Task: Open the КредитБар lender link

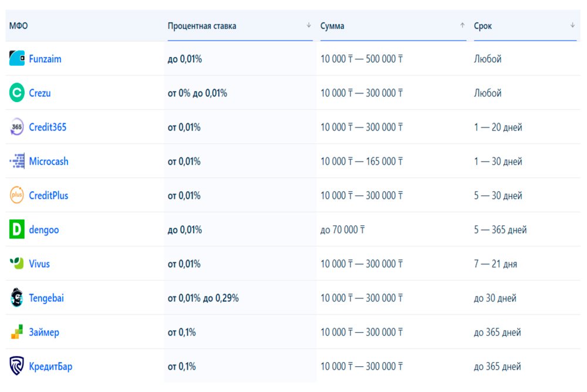Action: coord(50,366)
